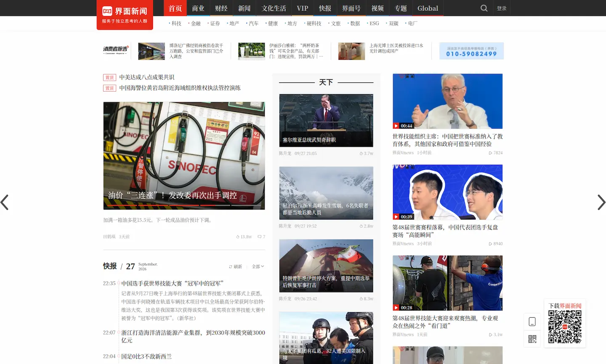Select the ESG subcategory
The image size is (606, 364).
(x=374, y=24)
